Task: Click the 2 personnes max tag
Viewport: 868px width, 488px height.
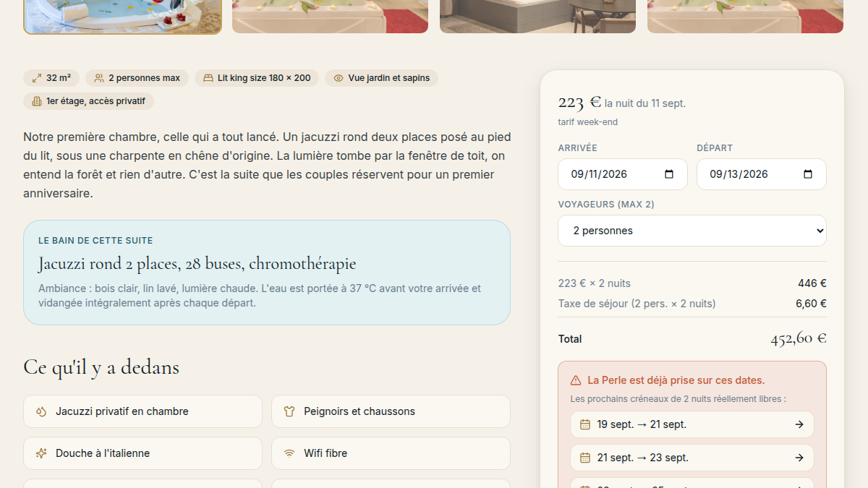Action: [x=137, y=78]
